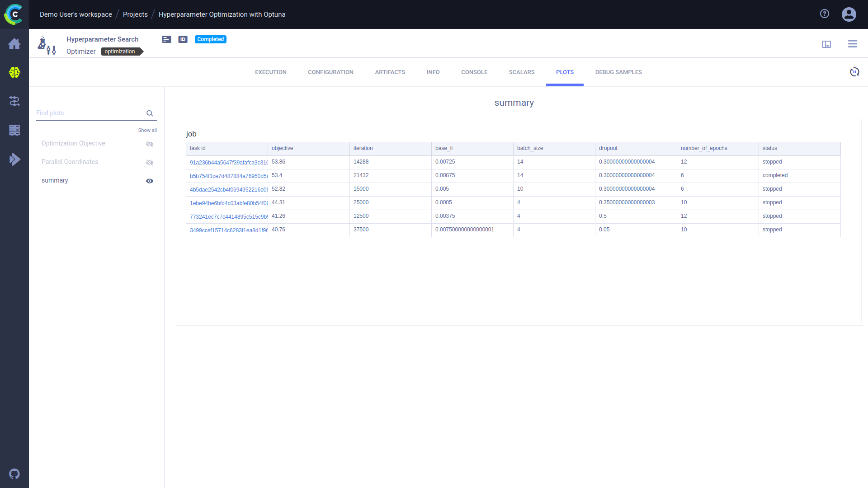
Task: Click the optimizer task type icon
Action: coord(47,45)
